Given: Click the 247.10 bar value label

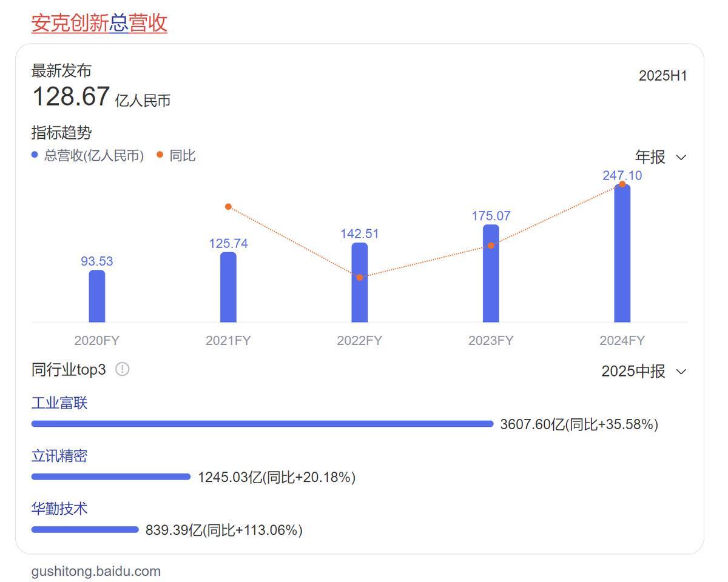Looking at the screenshot, I should [x=622, y=175].
